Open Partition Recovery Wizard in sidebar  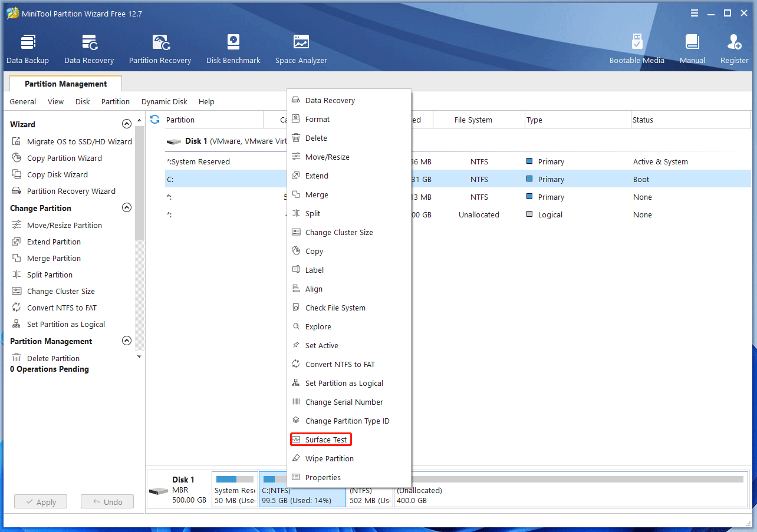tap(64, 191)
